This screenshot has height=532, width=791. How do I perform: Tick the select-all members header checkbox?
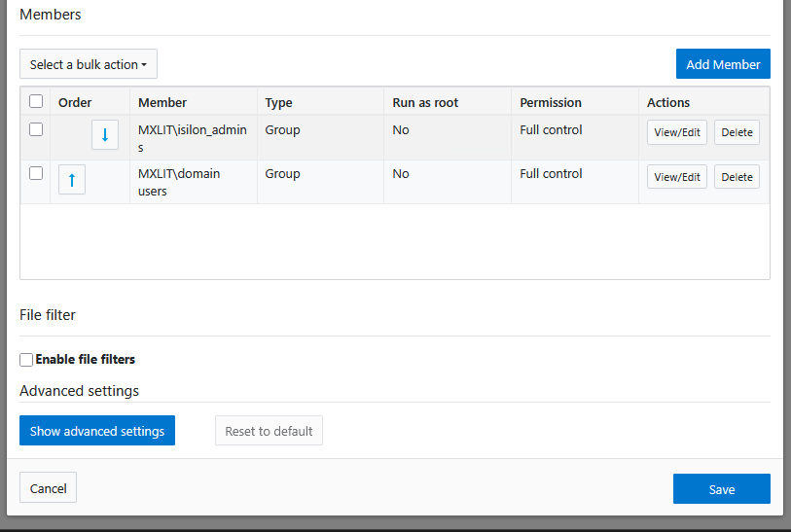point(36,101)
